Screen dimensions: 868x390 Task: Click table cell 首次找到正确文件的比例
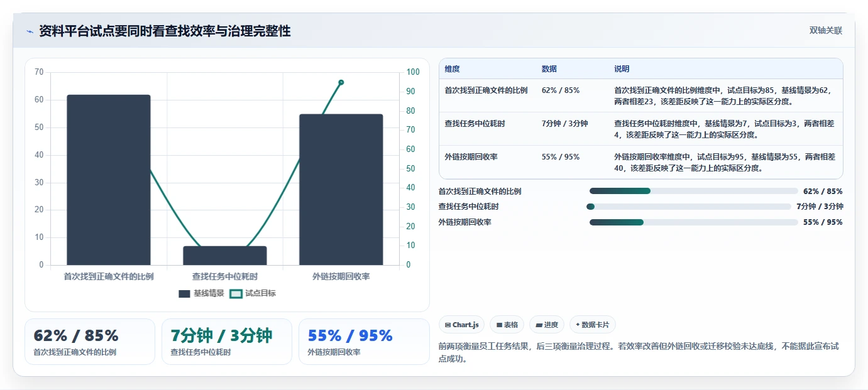486,90
